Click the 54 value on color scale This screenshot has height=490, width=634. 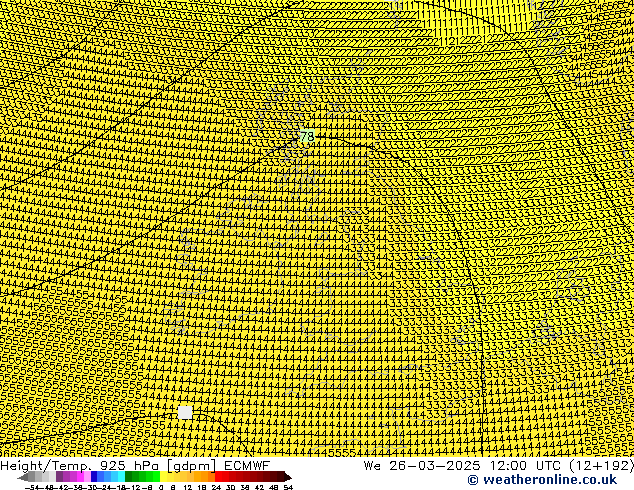pyautogui.click(x=288, y=488)
